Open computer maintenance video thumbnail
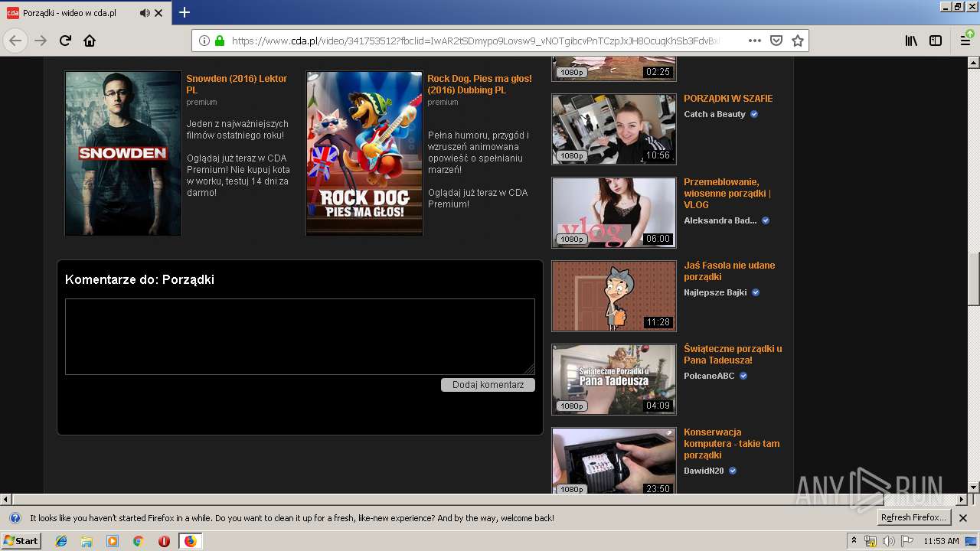The image size is (980, 551). [x=614, y=461]
